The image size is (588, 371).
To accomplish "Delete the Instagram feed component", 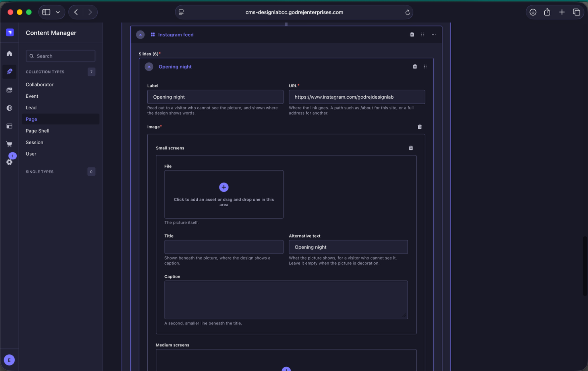I will [412, 34].
